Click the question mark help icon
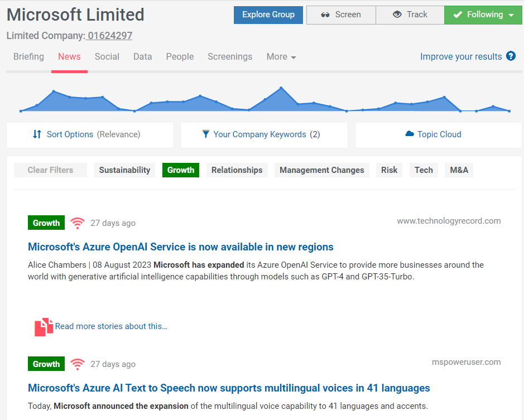Viewport: 524px width, 420px height. coord(511,56)
